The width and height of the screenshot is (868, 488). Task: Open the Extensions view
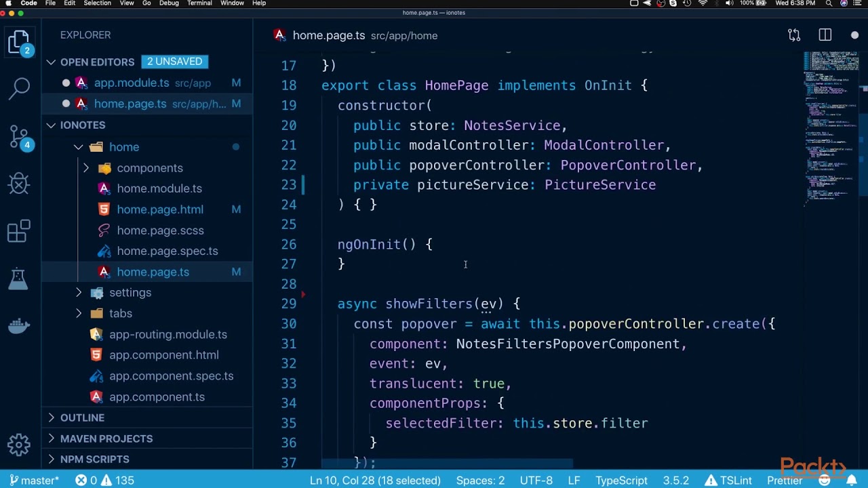[19, 230]
